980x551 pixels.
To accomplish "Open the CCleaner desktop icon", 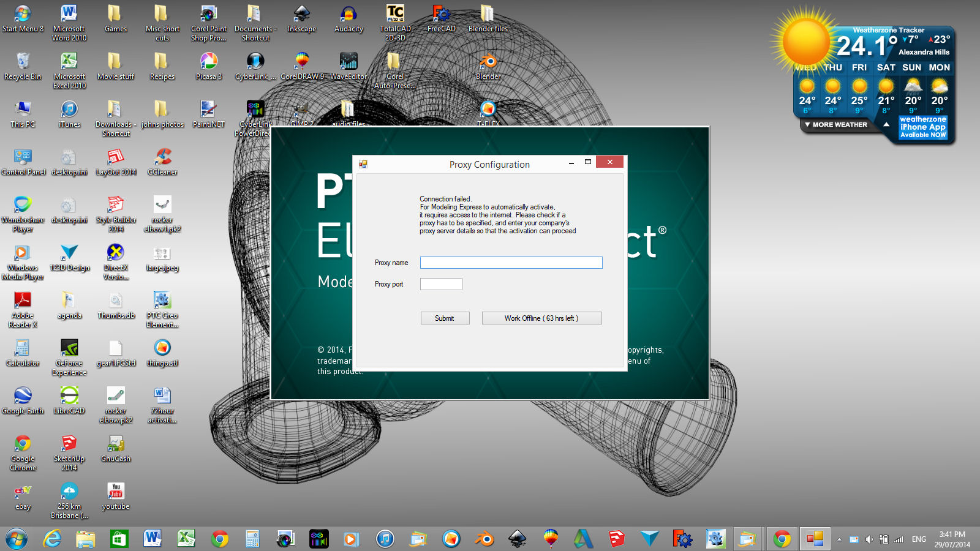I will [x=162, y=162].
